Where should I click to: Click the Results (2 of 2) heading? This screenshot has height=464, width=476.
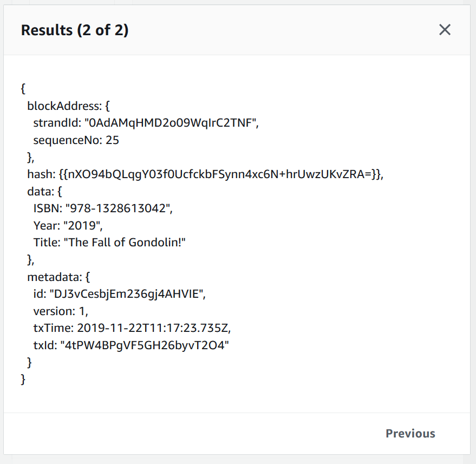tap(75, 30)
